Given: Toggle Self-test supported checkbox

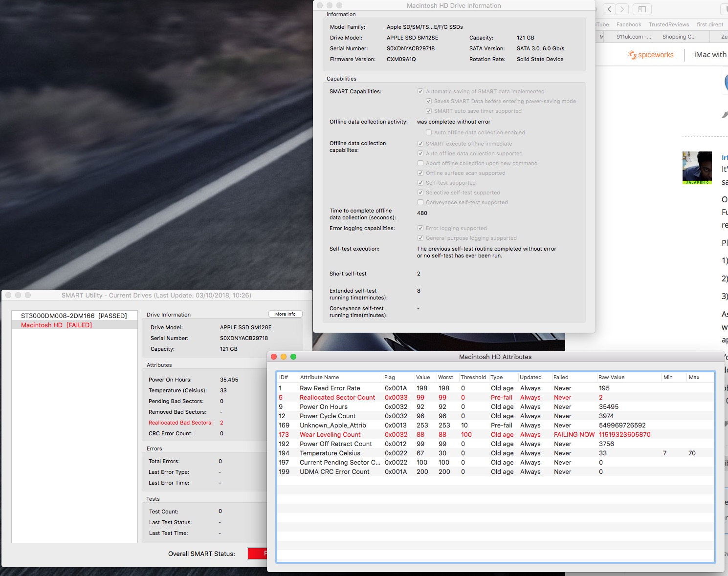Looking at the screenshot, I should [x=420, y=183].
